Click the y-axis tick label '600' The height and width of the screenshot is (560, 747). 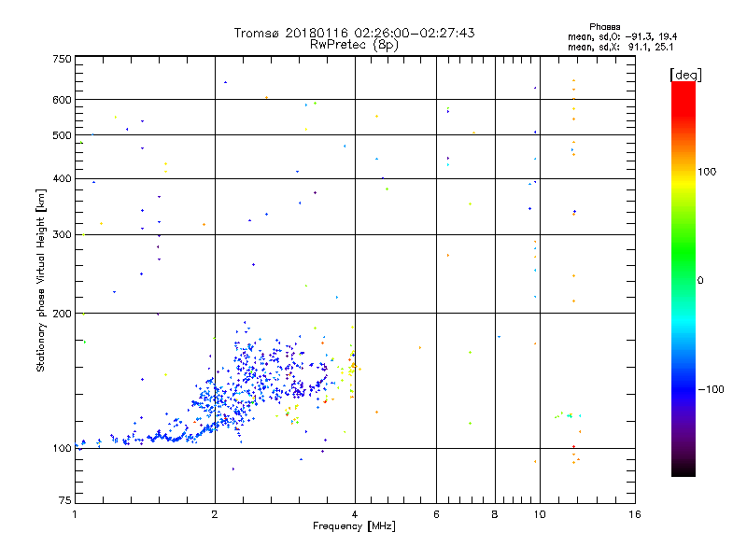click(63, 100)
